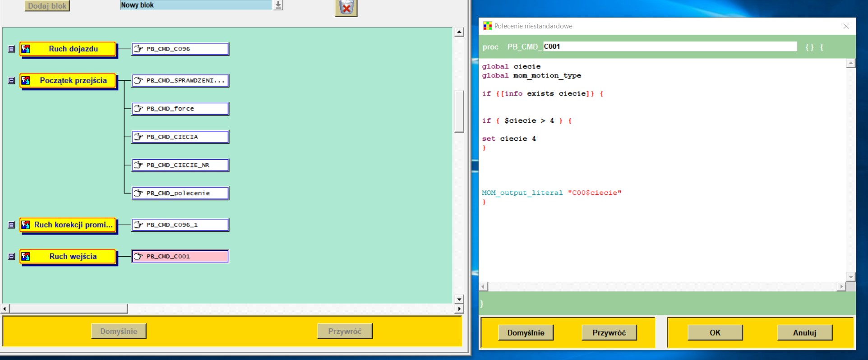Select the Ruch wejścia event block
This screenshot has height=360, width=868.
(x=68, y=256)
